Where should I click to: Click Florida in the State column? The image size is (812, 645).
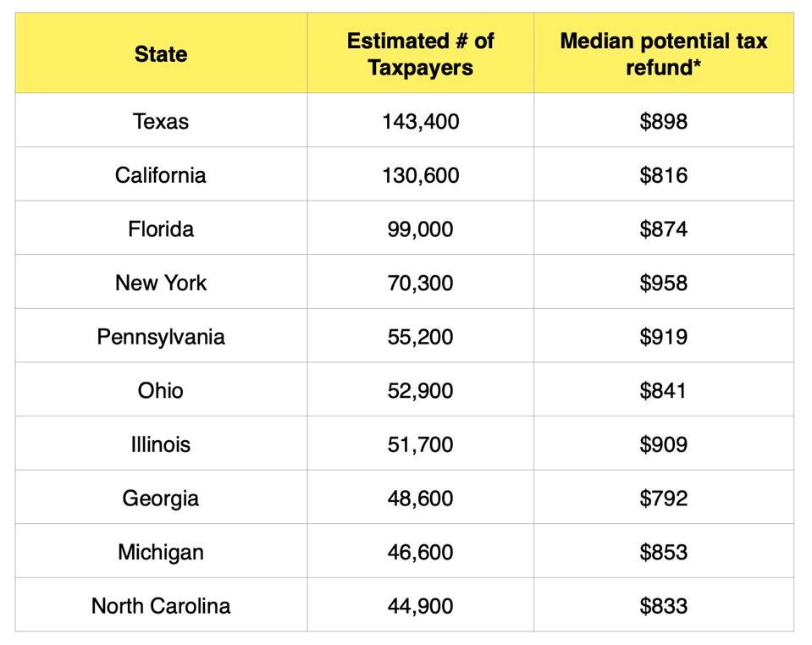click(x=161, y=229)
